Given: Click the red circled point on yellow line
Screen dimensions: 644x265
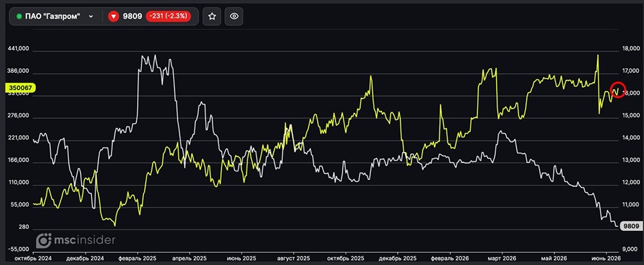Looking at the screenshot, I should pyautogui.click(x=618, y=89).
